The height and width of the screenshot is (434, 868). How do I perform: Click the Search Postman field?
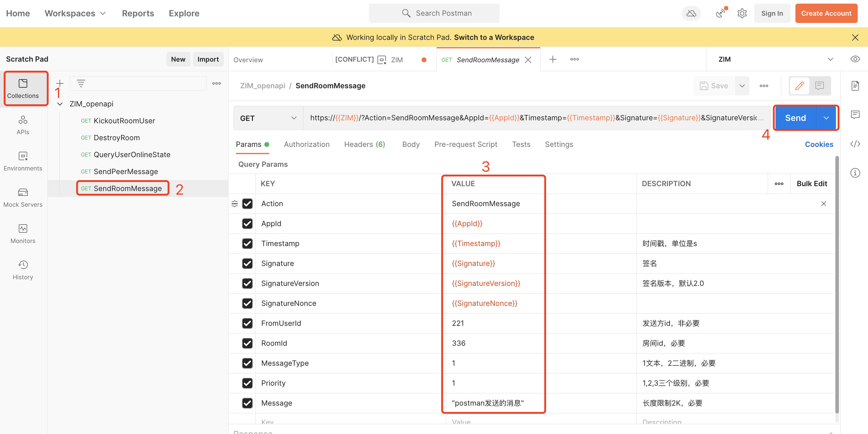click(434, 14)
